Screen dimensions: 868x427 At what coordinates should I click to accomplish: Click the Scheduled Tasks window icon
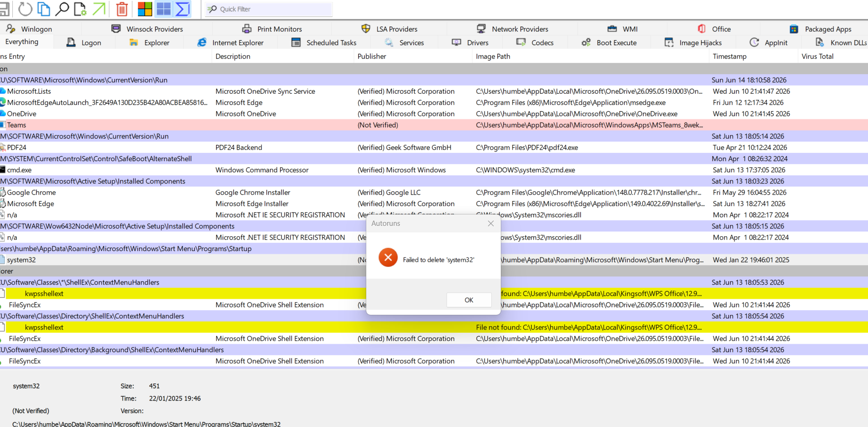click(296, 43)
